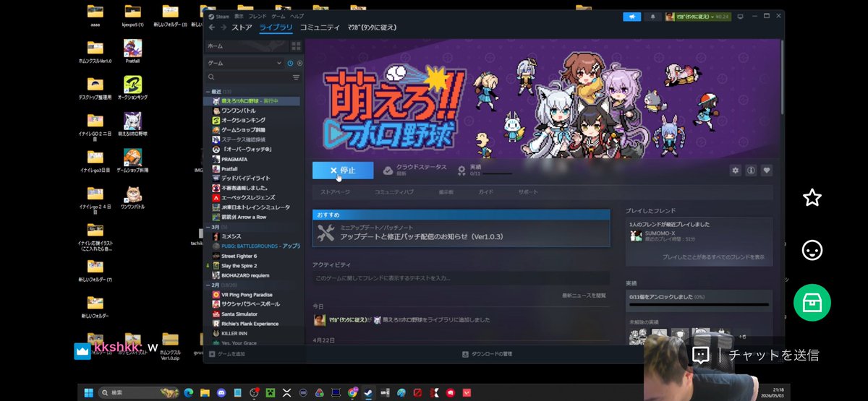Toggle the ready-to-play filter icon
The image size is (868, 401).
coord(299,64)
